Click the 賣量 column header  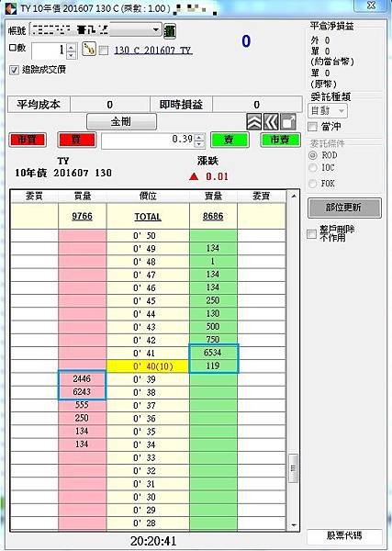tap(213, 197)
